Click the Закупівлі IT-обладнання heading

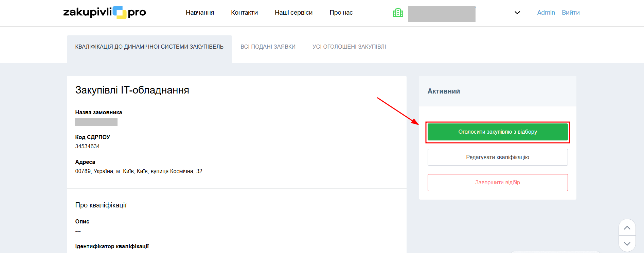[x=132, y=90]
